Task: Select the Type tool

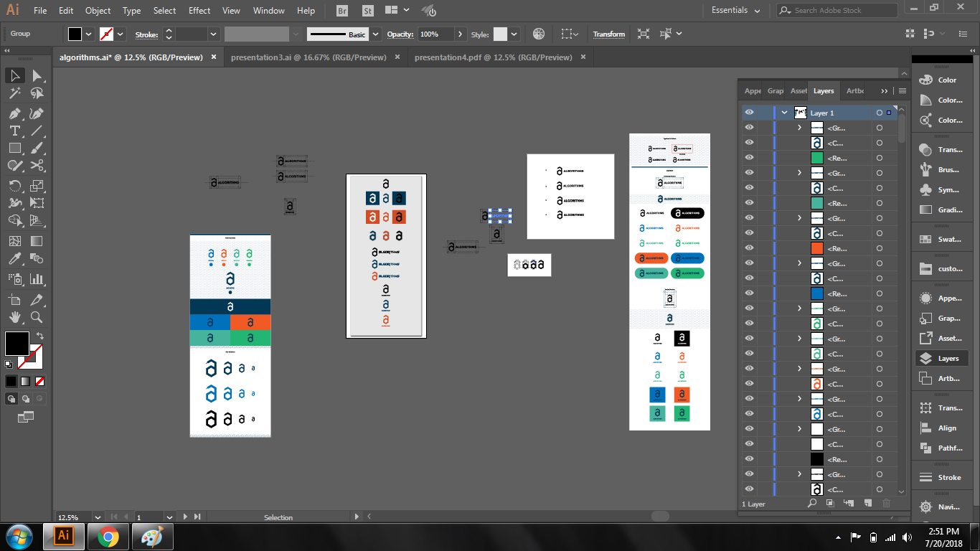Action: 14,131
